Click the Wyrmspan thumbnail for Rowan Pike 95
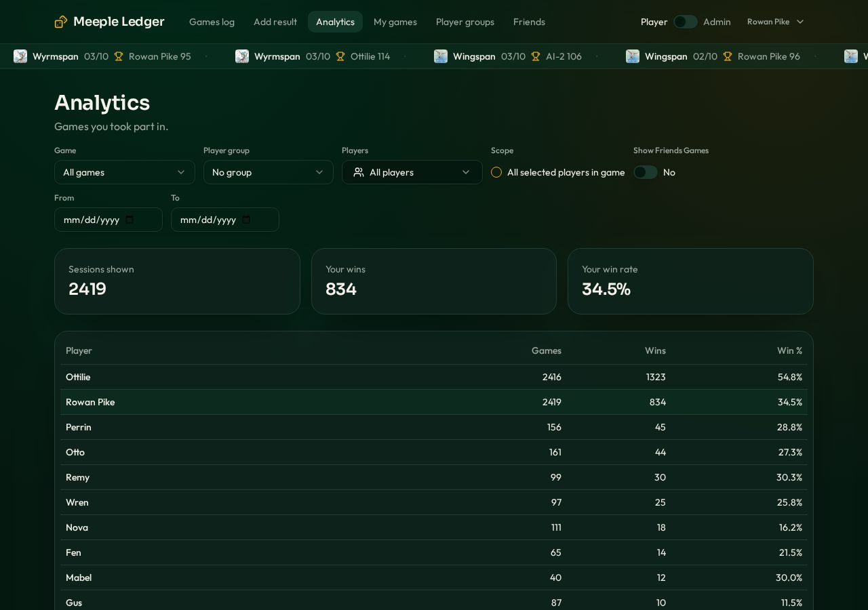 [x=20, y=56]
